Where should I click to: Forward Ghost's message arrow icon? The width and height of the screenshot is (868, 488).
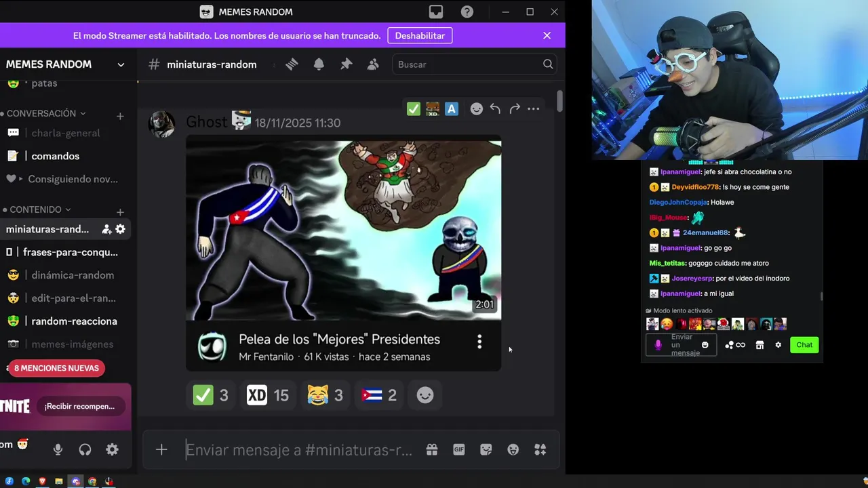(515, 108)
